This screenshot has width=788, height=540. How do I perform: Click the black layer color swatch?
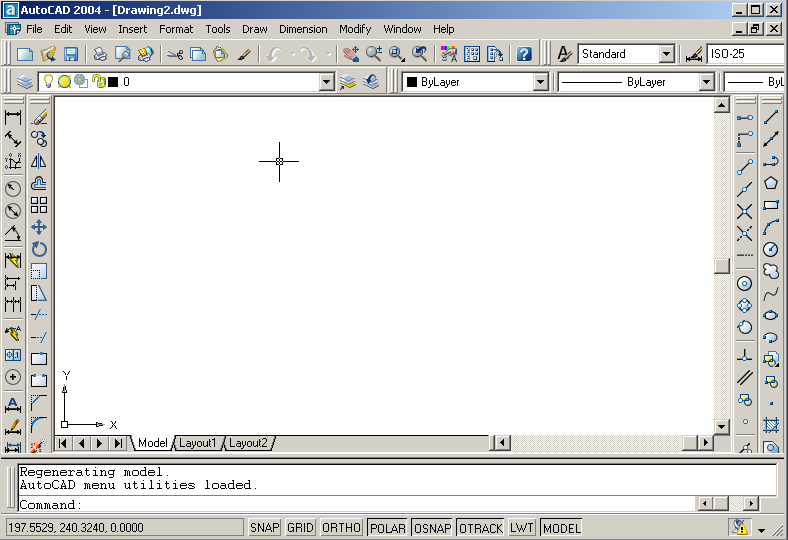coord(113,81)
